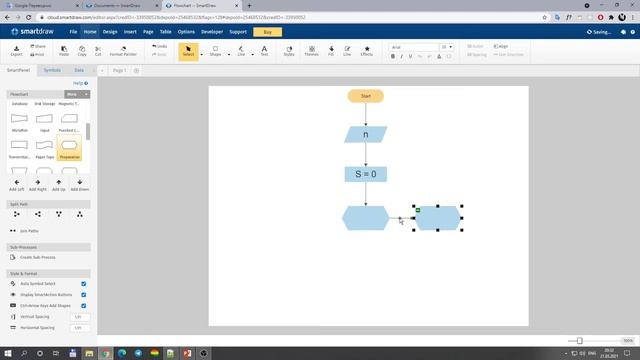Toggle underline text formatting
This screenshot has height=360, width=640.
(411, 56)
